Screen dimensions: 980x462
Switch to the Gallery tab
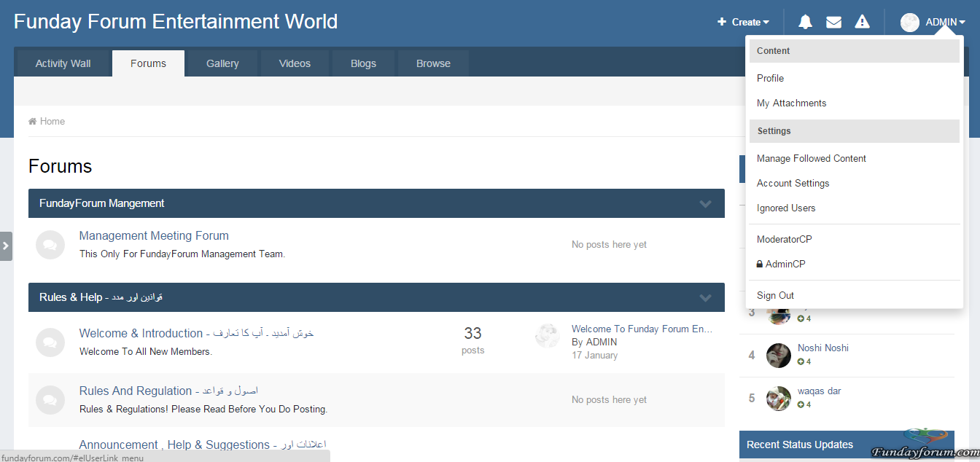222,63
